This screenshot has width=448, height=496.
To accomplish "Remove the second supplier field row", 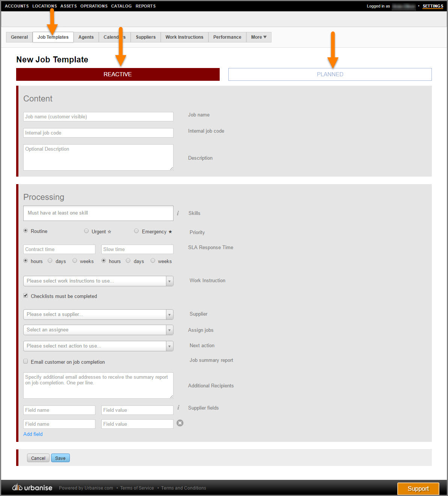I will [180, 423].
